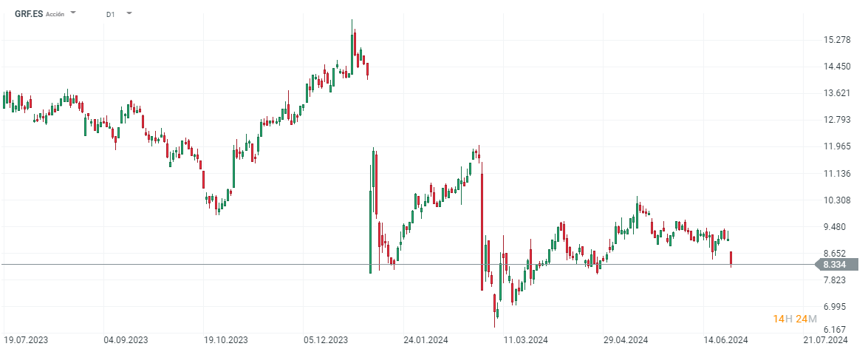Click the 19.07.2023 date label

26,340
